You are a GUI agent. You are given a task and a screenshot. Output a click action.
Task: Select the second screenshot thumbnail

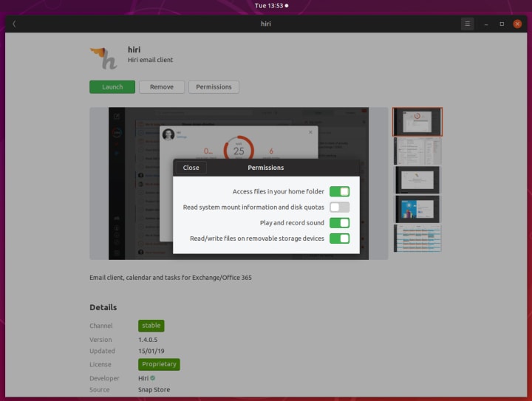click(x=417, y=151)
